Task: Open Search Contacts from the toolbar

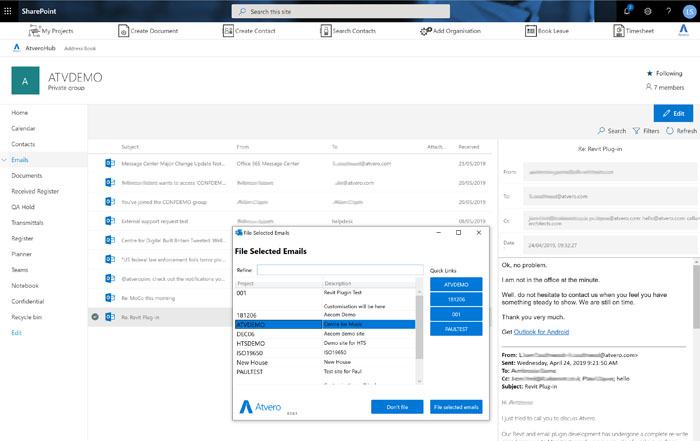Action: pos(324,31)
